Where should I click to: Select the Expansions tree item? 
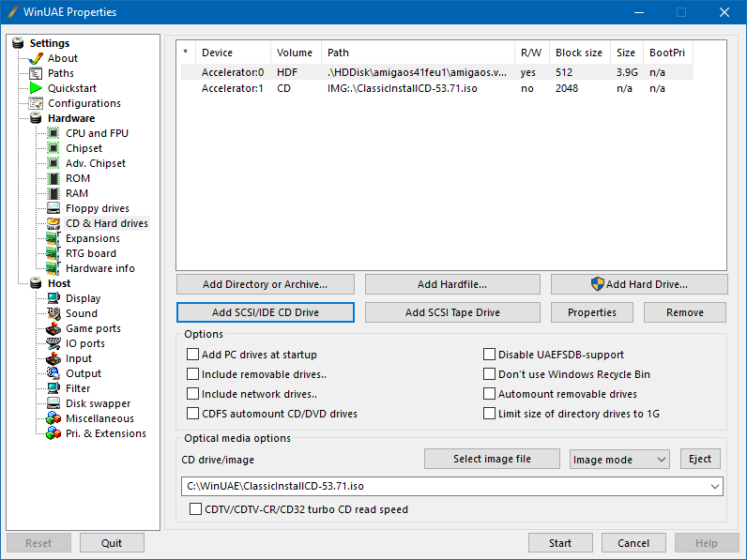[x=92, y=238]
